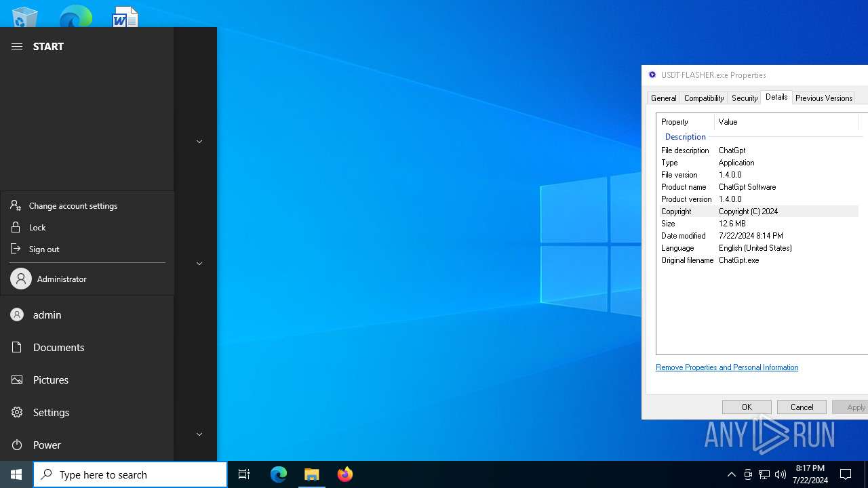
Task: Open the Recycle Bin desktop icon
Action: pos(25,17)
